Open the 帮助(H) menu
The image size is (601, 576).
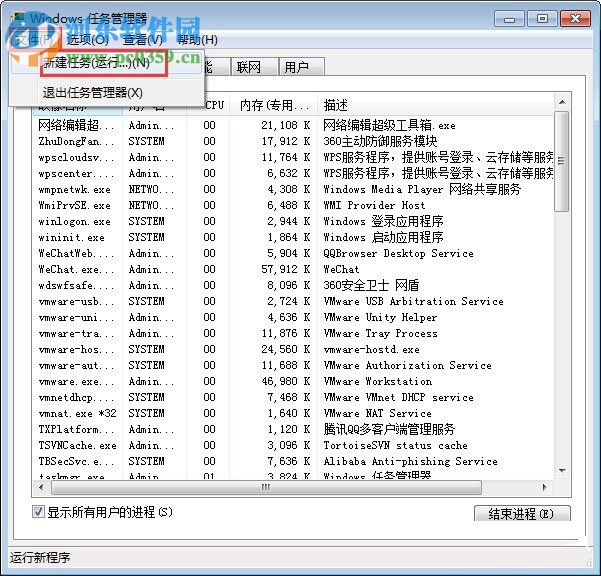[197, 39]
